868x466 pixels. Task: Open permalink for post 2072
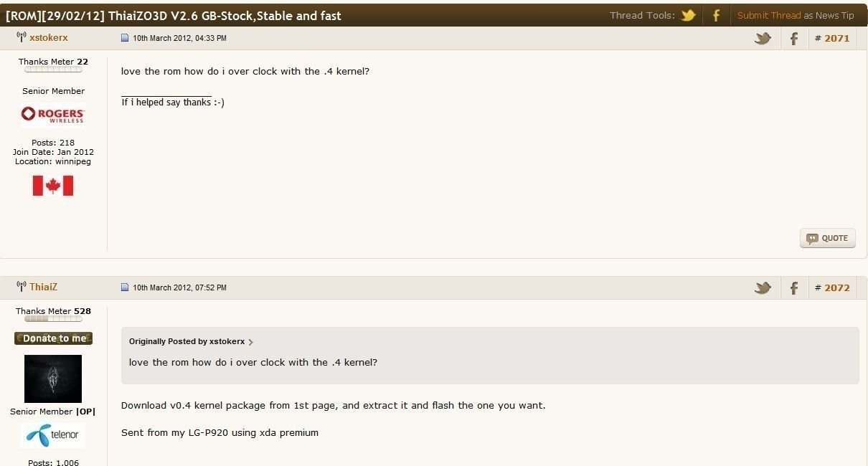(836, 287)
